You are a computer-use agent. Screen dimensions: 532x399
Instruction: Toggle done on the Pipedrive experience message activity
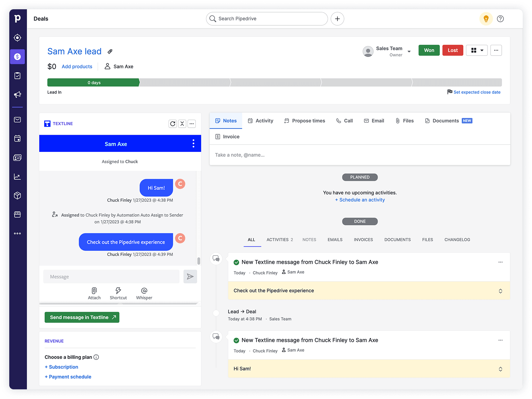pos(236,262)
